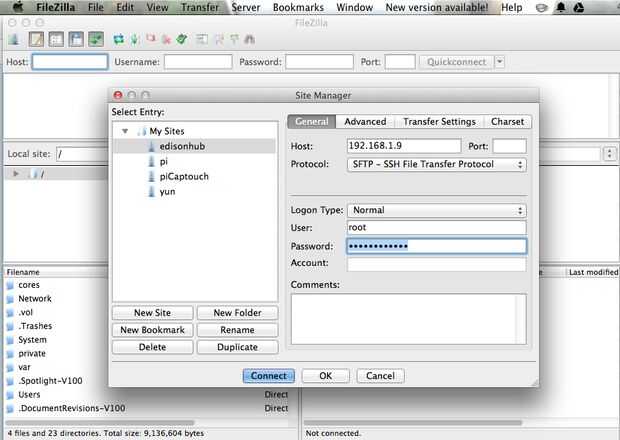Toggle message log display icon

36,39
